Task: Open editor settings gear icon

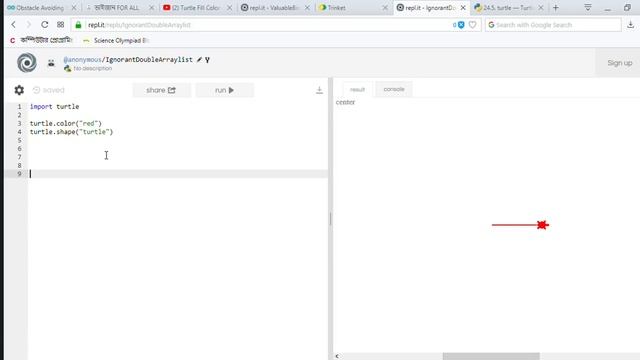Action: coord(19,90)
